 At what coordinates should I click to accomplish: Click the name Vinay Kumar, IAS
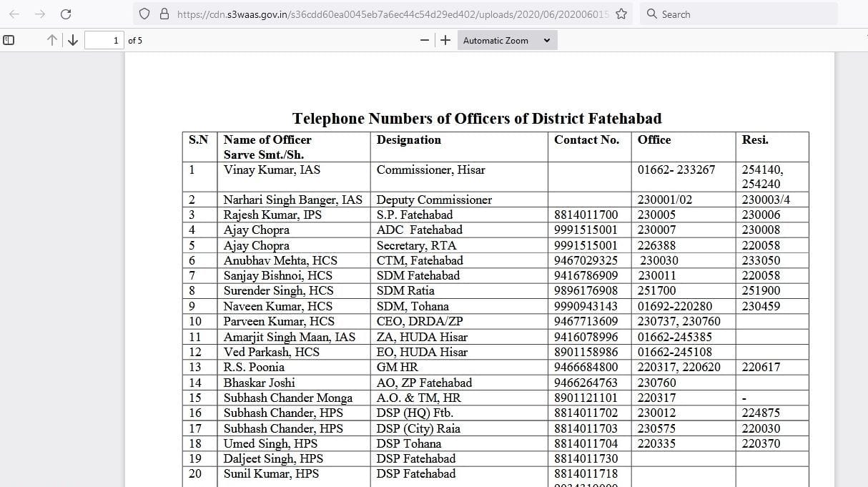(272, 169)
